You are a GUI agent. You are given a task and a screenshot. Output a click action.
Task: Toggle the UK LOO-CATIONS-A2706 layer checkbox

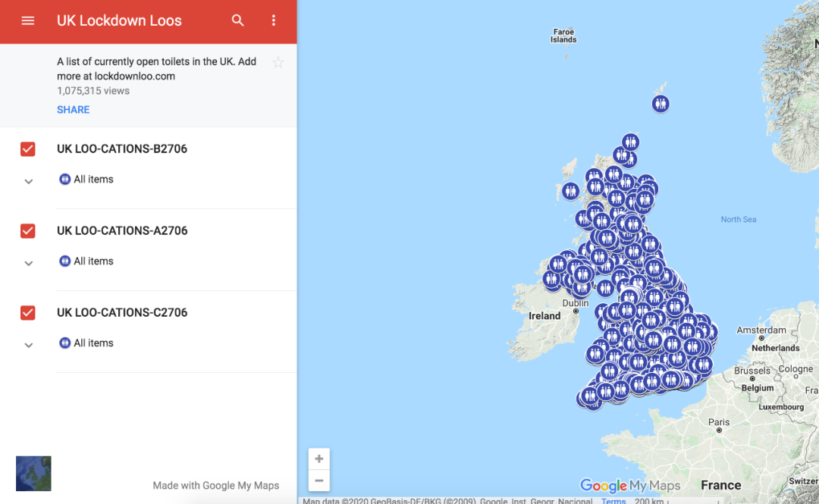pos(28,231)
